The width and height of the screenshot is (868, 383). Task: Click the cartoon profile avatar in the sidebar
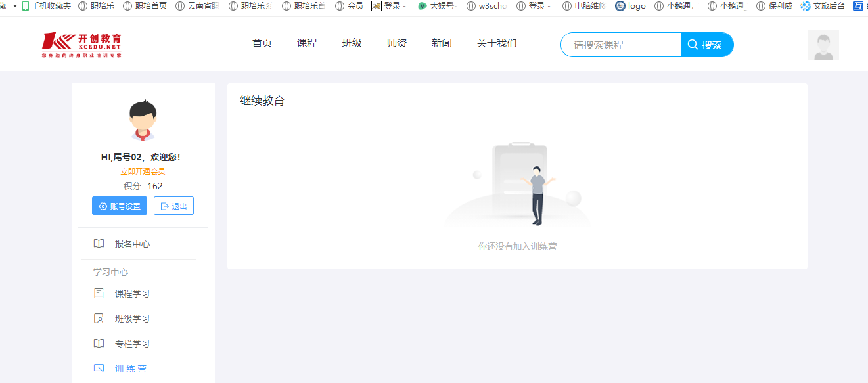tap(143, 121)
